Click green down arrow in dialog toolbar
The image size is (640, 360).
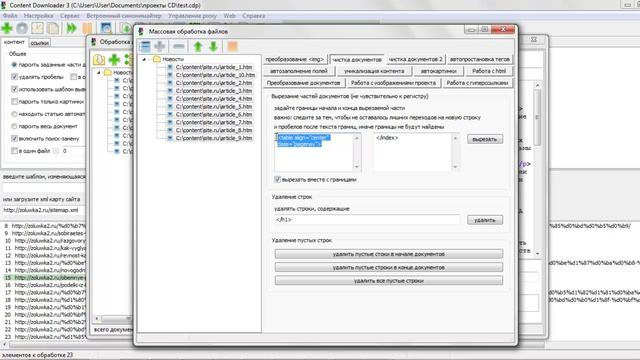[213, 47]
